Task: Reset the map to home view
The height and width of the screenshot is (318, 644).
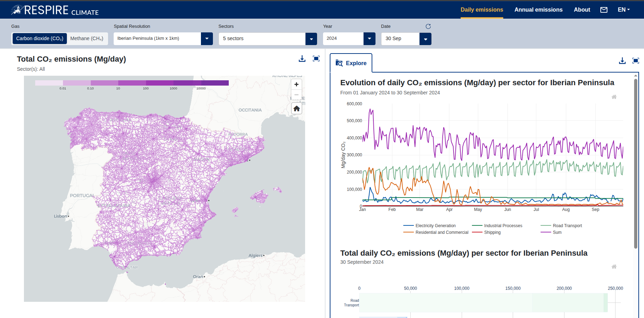Action: [x=296, y=108]
